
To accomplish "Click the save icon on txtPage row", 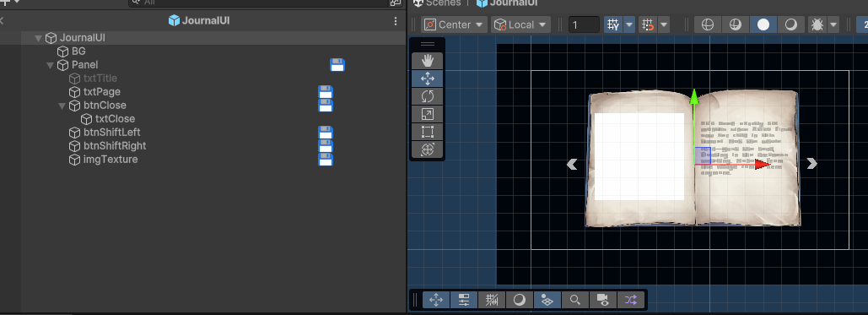I will click(x=326, y=91).
